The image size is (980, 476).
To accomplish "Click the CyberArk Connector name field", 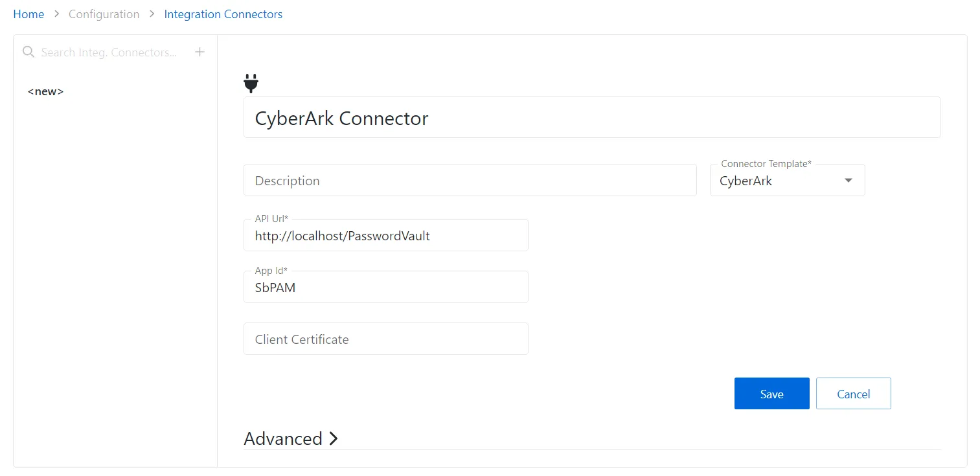I will [592, 117].
